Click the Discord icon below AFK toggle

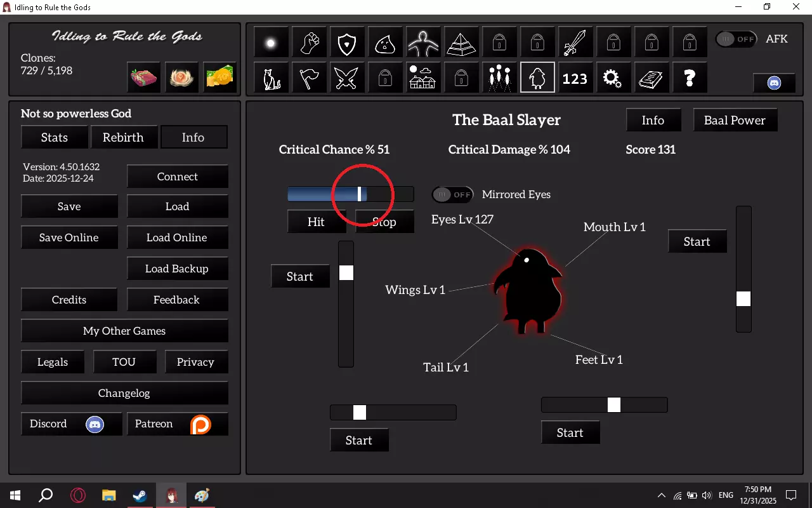[774, 83]
